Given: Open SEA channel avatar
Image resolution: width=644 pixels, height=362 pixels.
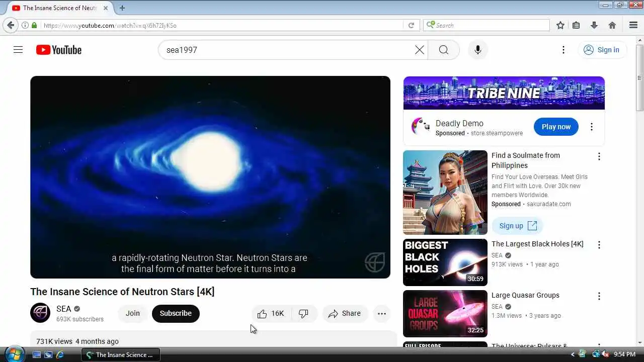Looking at the screenshot, I should coord(40,313).
